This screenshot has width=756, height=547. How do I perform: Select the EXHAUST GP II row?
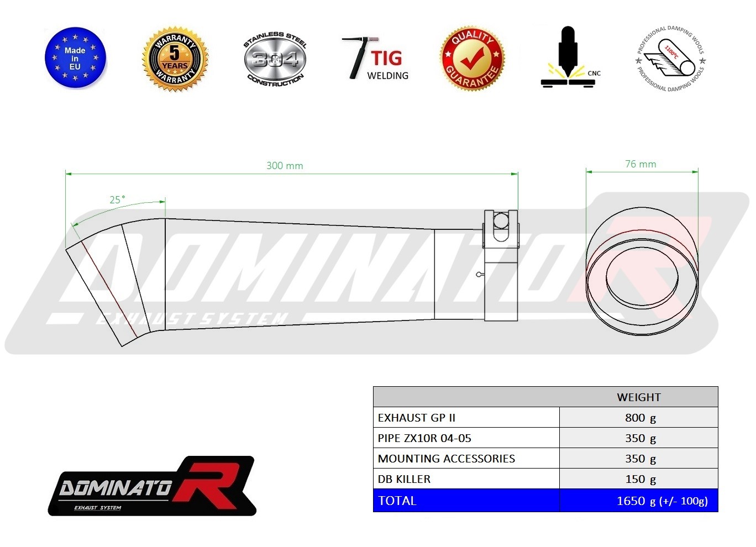[x=417, y=418]
